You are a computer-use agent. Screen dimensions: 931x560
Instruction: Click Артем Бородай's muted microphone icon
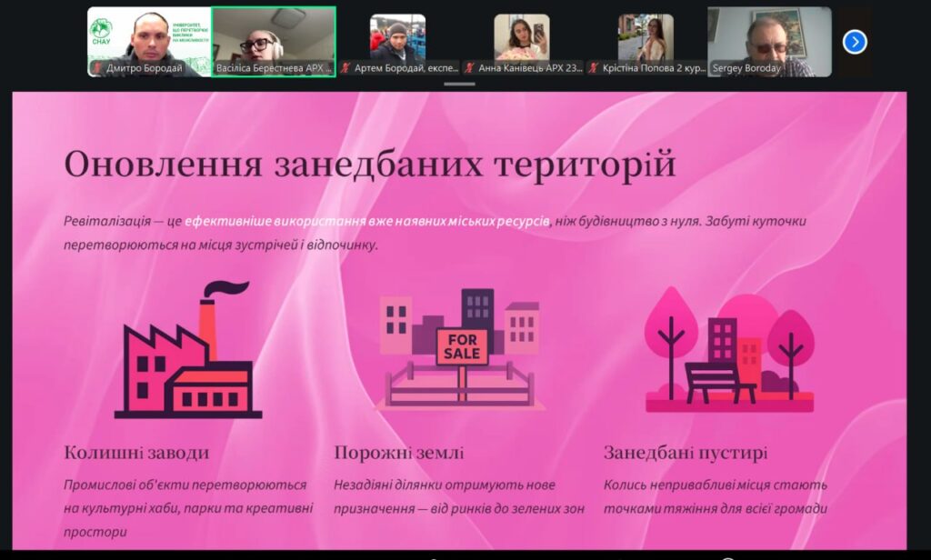pyautogui.click(x=345, y=68)
